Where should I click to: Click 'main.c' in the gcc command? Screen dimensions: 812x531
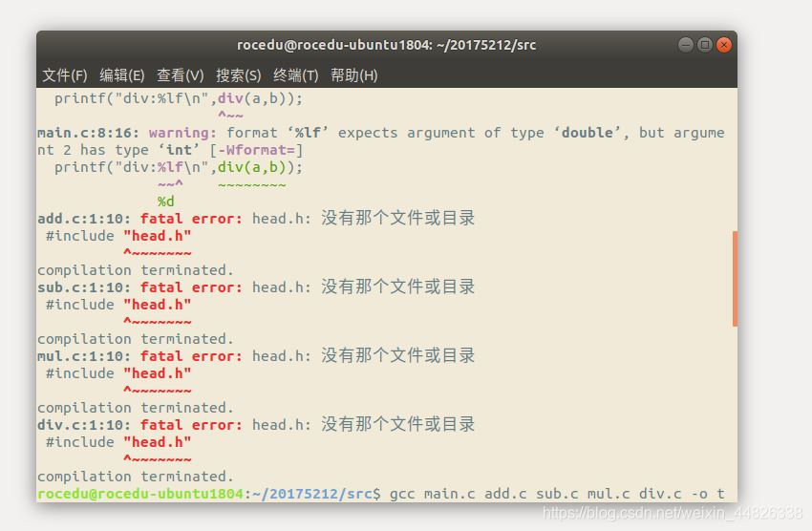(x=450, y=494)
